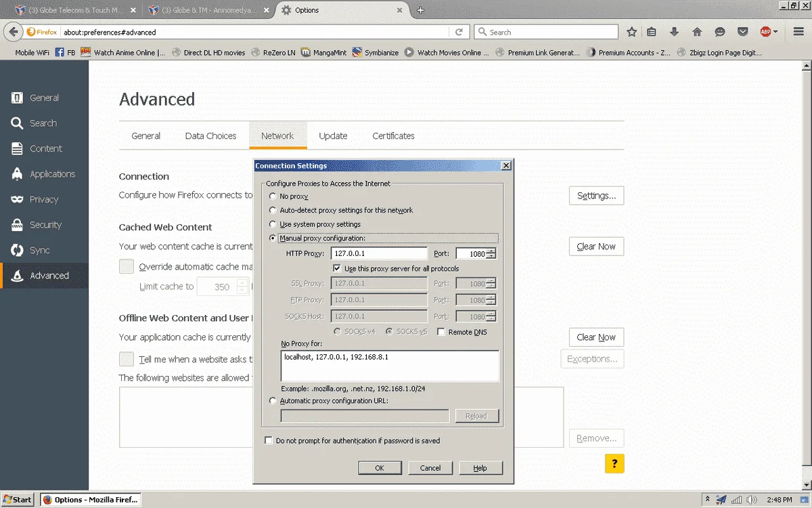
Task: Switch to the General tab in Advanced
Action: coord(145,135)
